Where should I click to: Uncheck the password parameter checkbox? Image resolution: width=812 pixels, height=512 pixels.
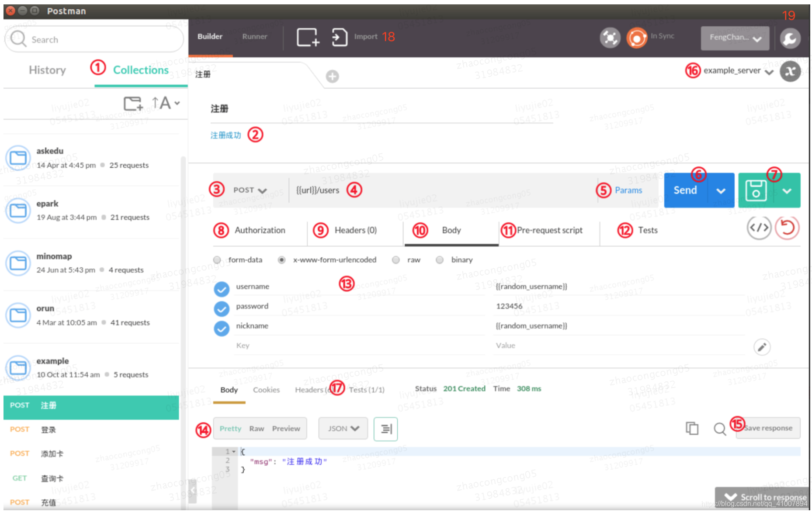tap(222, 308)
